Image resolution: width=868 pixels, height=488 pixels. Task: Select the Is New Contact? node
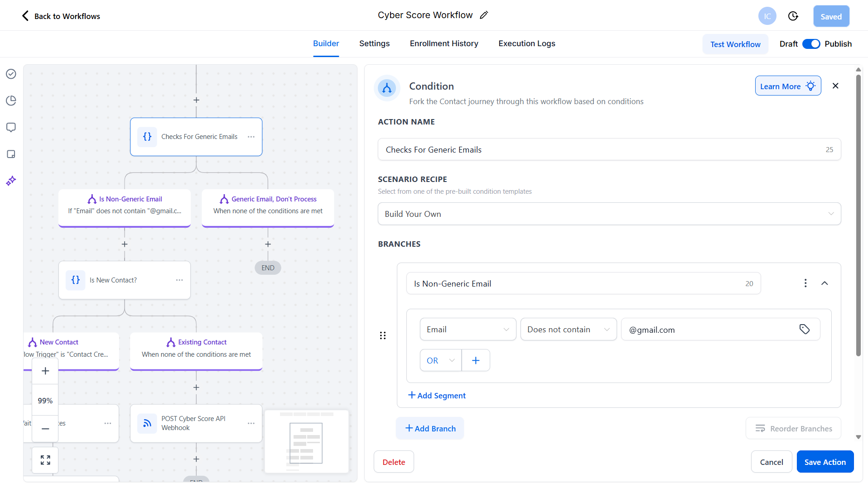(125, 280)
